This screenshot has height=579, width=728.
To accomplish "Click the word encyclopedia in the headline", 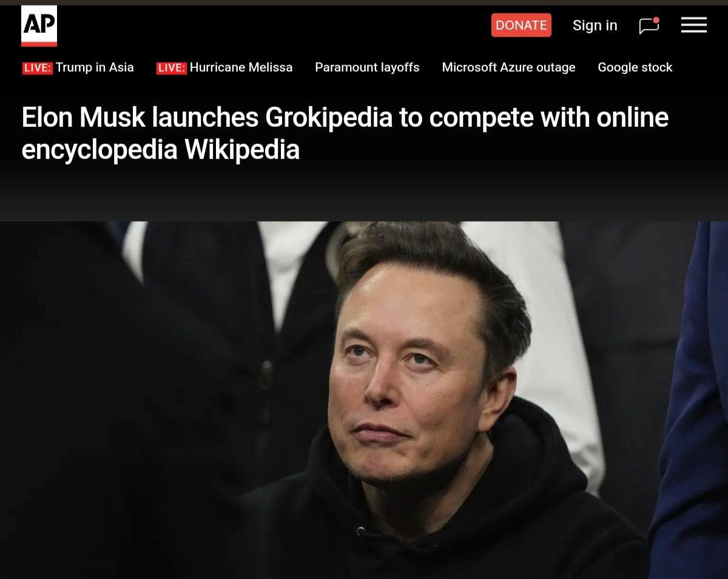I will (x=99, y=149).
